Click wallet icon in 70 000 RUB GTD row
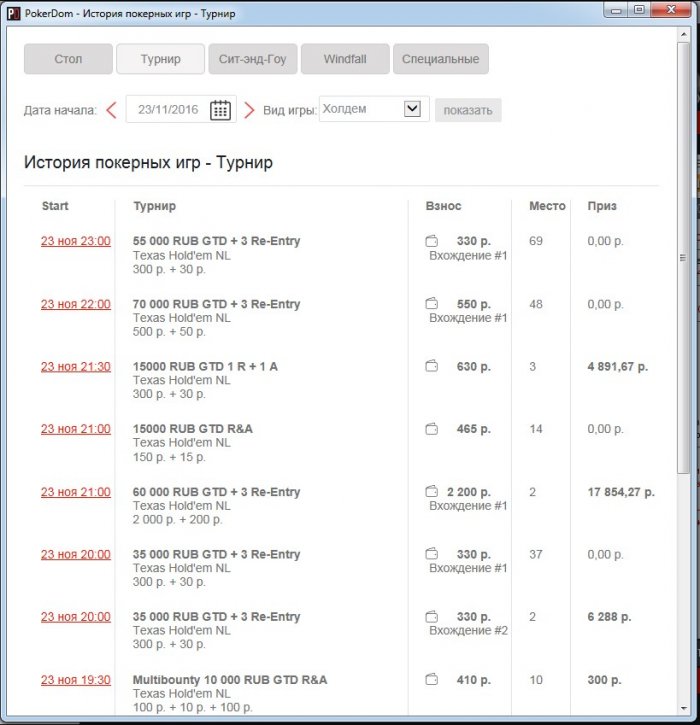Viewport: 700px width, 725px height. coord(431,304)
